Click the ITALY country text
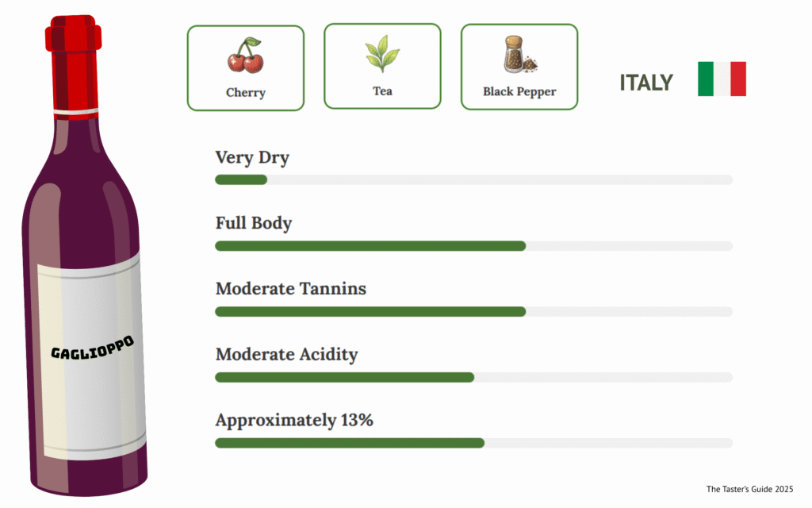812x508 pixels. 646,83
